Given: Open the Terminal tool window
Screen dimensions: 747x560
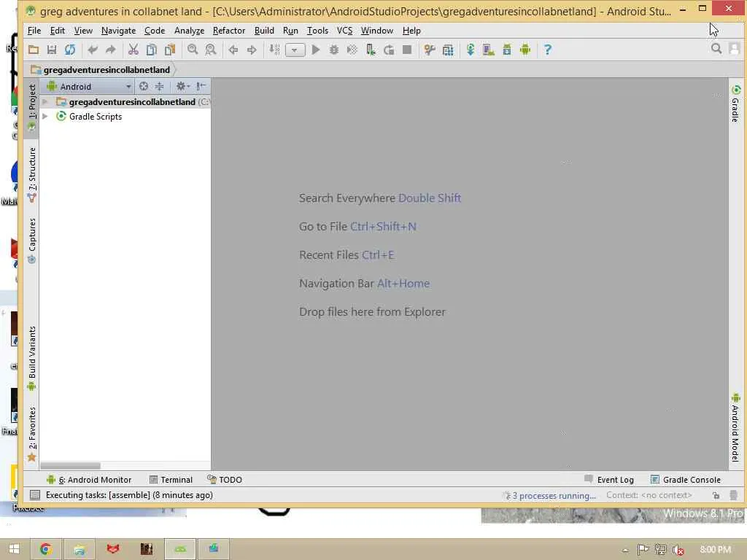Looking at the screenshot, I should click(171, 480).
